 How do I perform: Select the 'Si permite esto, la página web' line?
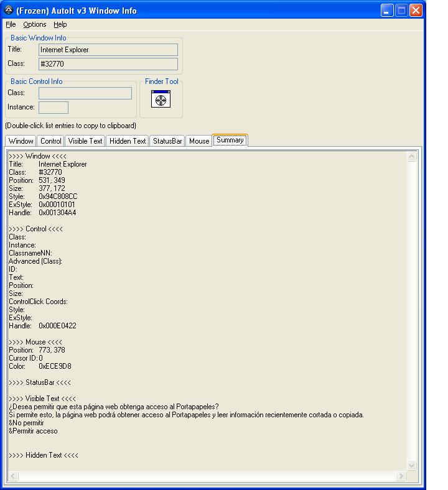tap(186, 415)
